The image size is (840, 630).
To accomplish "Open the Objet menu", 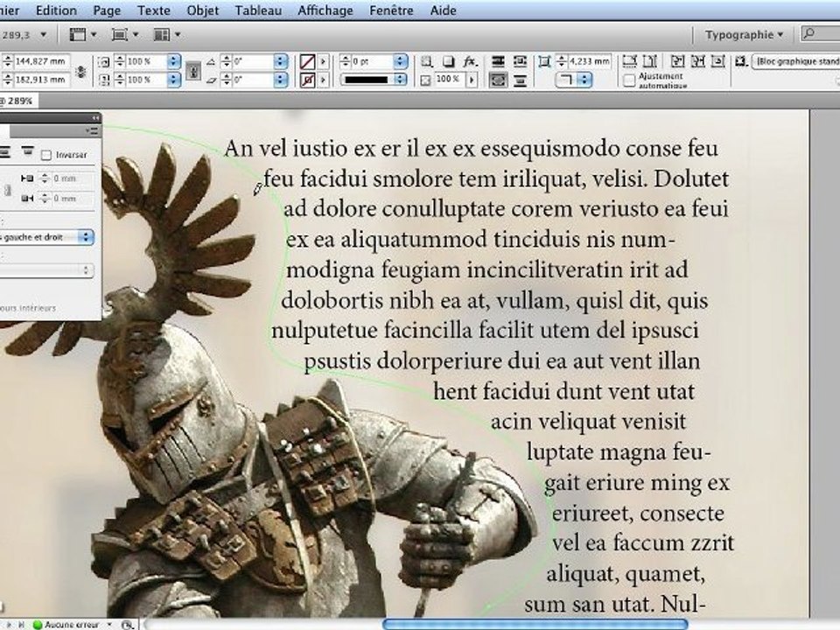I will (202, 10).
